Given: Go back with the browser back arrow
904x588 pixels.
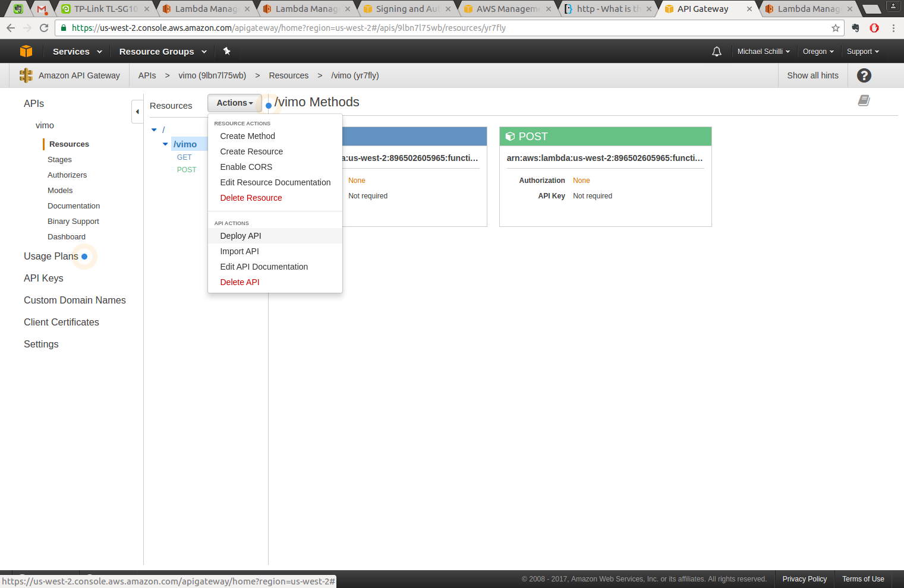Looking at the screenshot, I should (11, 28).
